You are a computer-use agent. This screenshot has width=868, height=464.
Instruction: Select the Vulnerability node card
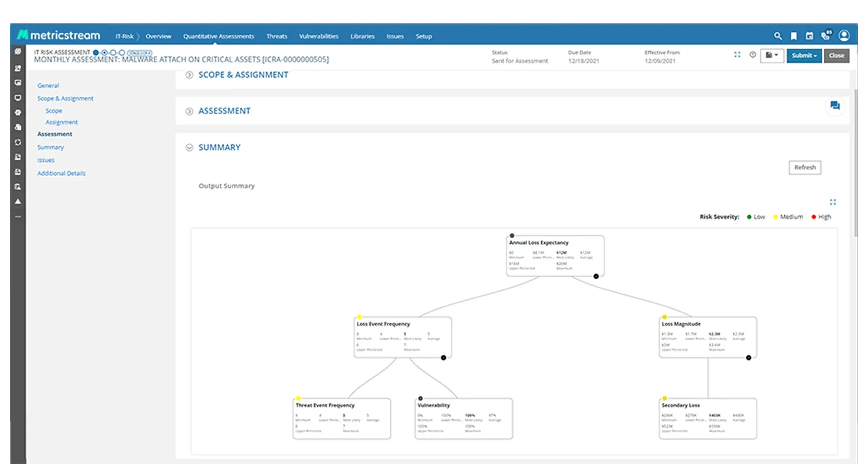click(x=464, y=418)
